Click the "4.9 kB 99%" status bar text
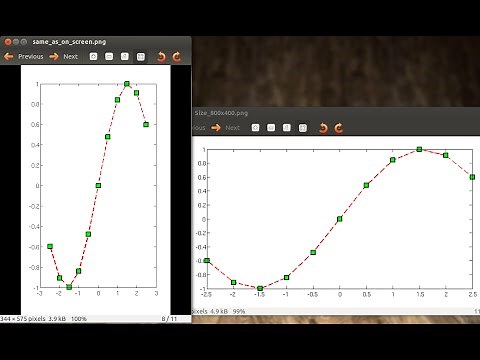 [228, 311]
